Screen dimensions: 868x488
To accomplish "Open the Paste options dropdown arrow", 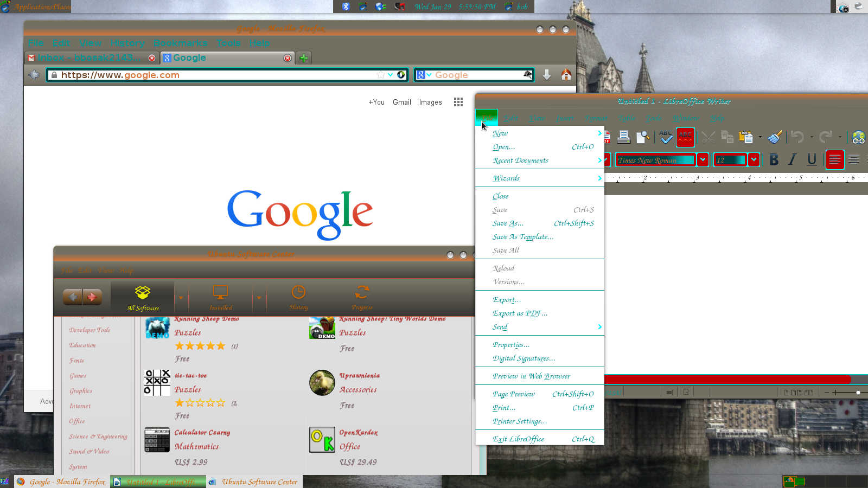I will tap(760, 137).
